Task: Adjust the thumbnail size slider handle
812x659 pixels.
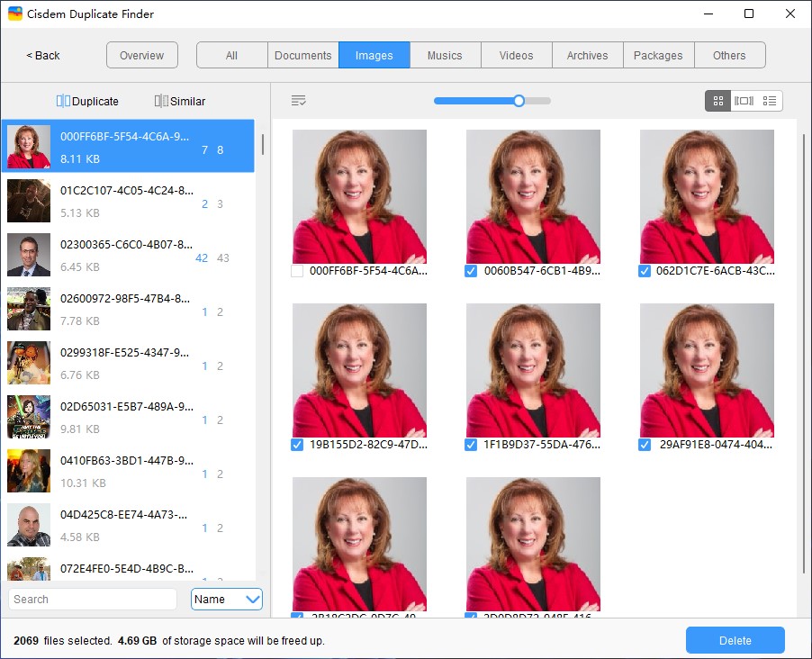Action: (x=519, y=101)
